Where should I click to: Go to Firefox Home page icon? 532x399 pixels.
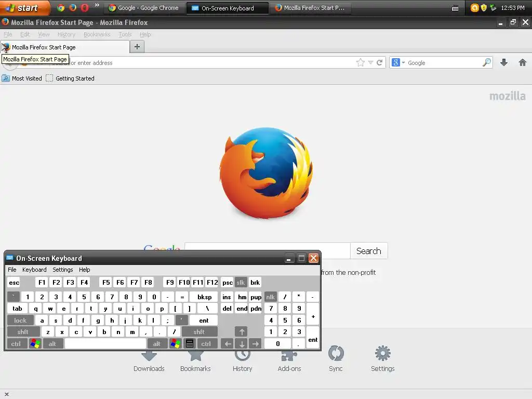click(x=523, y=62)
